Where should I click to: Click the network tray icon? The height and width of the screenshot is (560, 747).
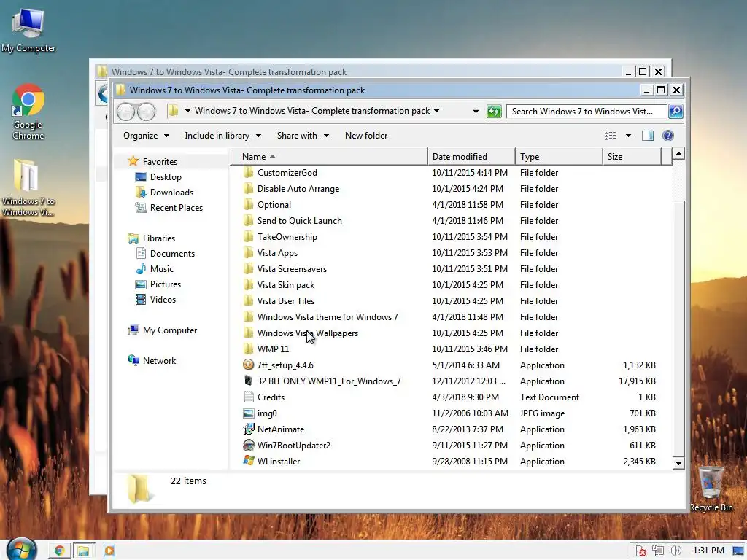click(x=658, y=551)
